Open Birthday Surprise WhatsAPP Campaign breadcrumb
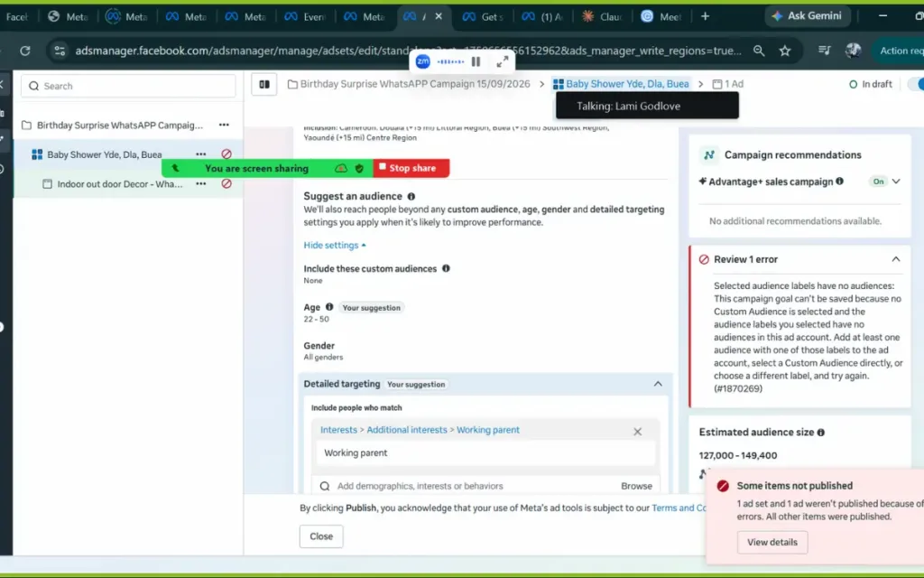The height and width of the screenshot is (578, 924). (x=409, y=84)
